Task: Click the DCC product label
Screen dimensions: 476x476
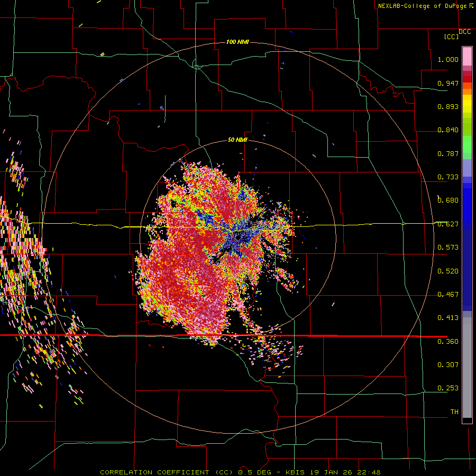Action: pos(464,32)
